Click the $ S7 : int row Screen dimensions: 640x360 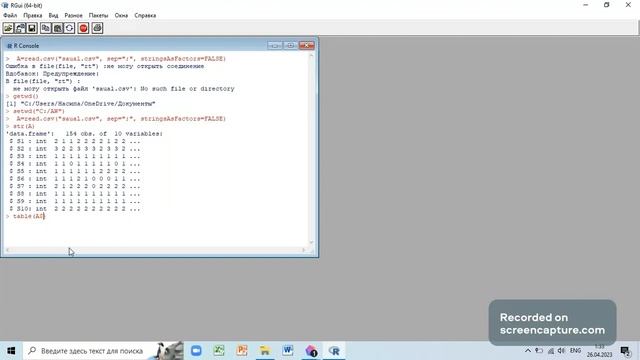tap(75, 186)
